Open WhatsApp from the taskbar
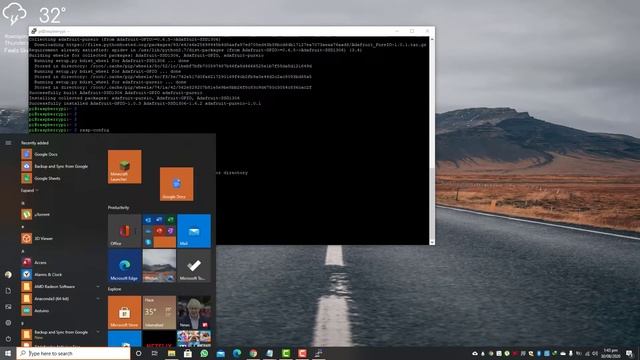640x360 pixels. coord(204,353)
